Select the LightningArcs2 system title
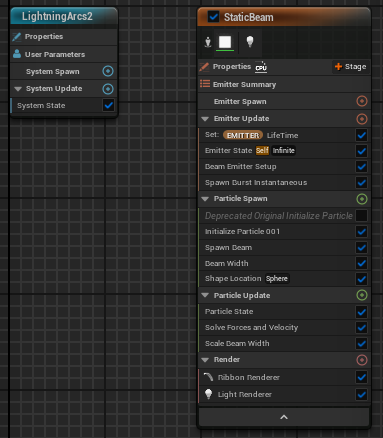Image resolution: width=383 pixels, height=438 pixels. (57, 16)
